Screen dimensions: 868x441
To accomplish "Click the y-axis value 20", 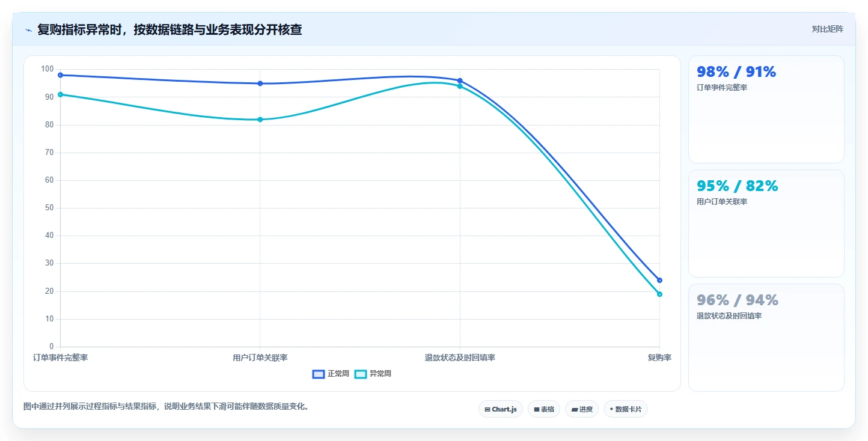I will [49, 291].
